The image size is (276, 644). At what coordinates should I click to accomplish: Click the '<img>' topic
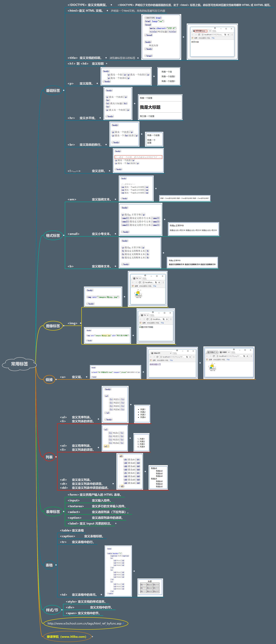(x=72, y=323)
